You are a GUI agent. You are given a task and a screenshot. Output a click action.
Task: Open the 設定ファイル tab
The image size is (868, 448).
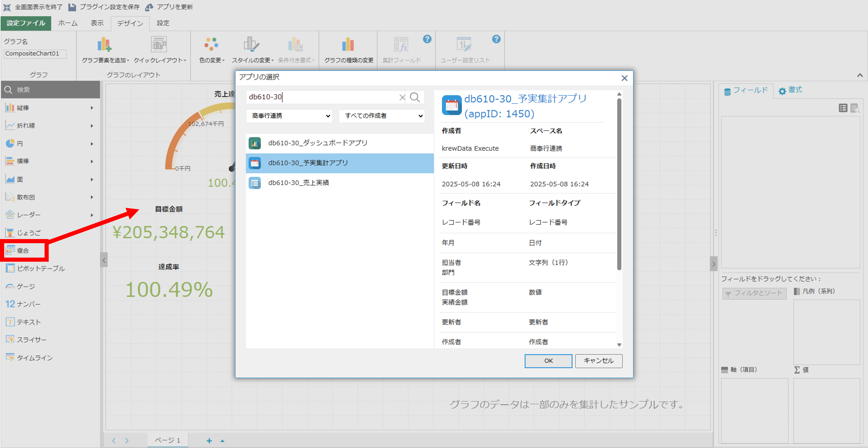click(26, 23)
